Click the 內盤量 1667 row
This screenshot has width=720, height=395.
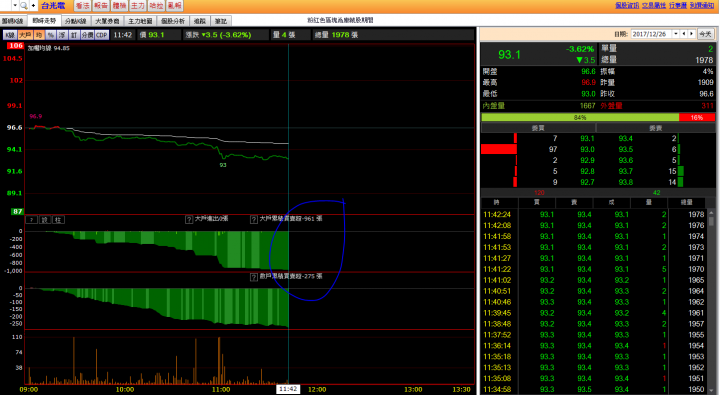(x=538, y=106)
